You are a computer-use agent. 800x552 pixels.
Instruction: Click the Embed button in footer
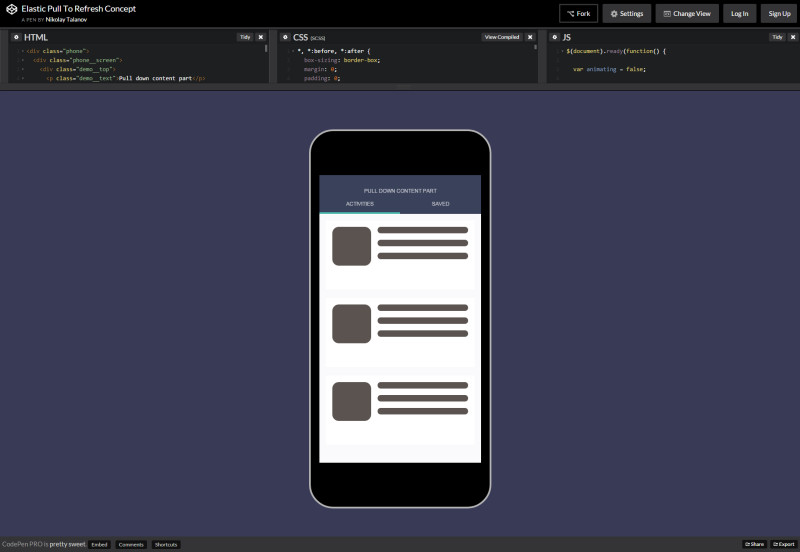[99, 545]
